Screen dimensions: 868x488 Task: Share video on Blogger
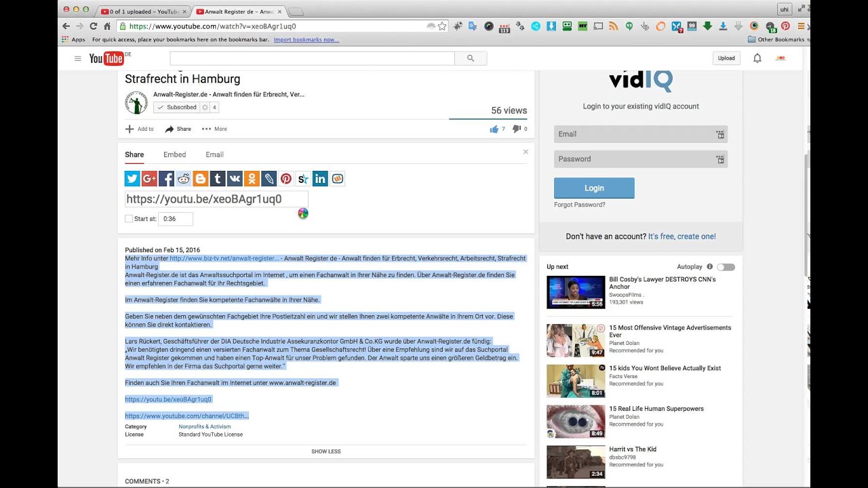[x=201, y=179]
